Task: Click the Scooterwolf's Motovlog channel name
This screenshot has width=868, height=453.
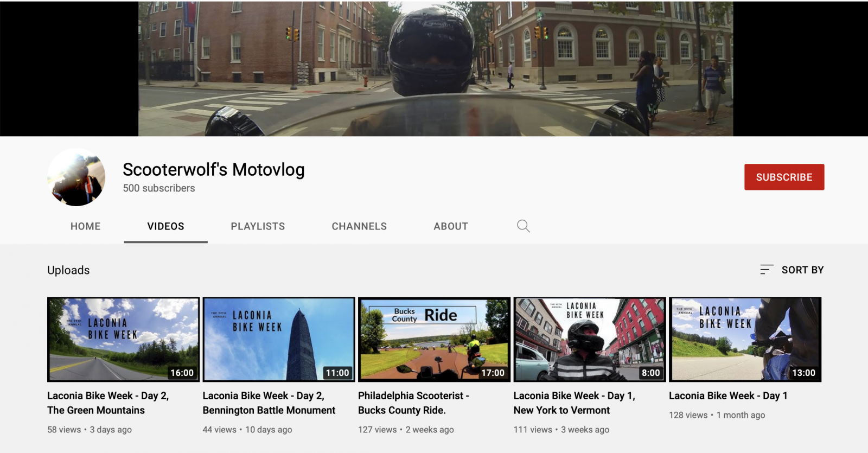Action: tap(213, 170)
